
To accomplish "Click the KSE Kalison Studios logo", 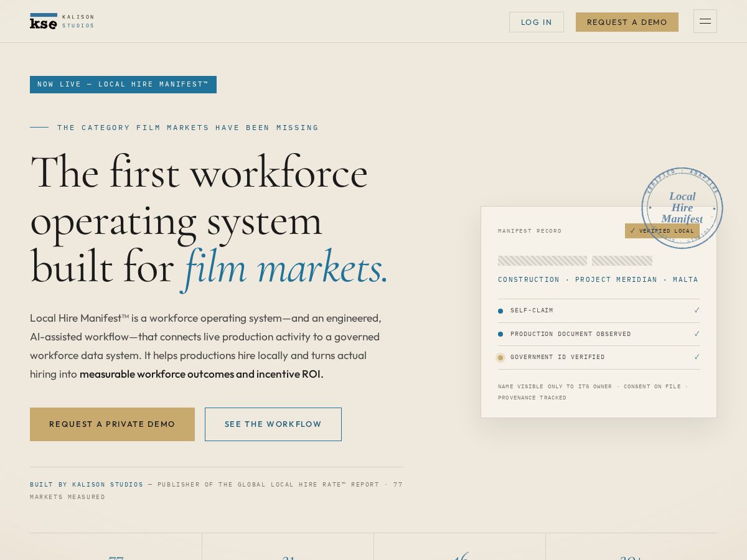I will [62, 21].
